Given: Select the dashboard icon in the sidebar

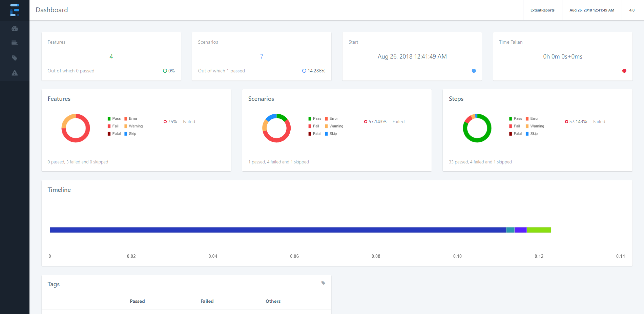Looking at the screenshot, I should (x=15, y=28).
